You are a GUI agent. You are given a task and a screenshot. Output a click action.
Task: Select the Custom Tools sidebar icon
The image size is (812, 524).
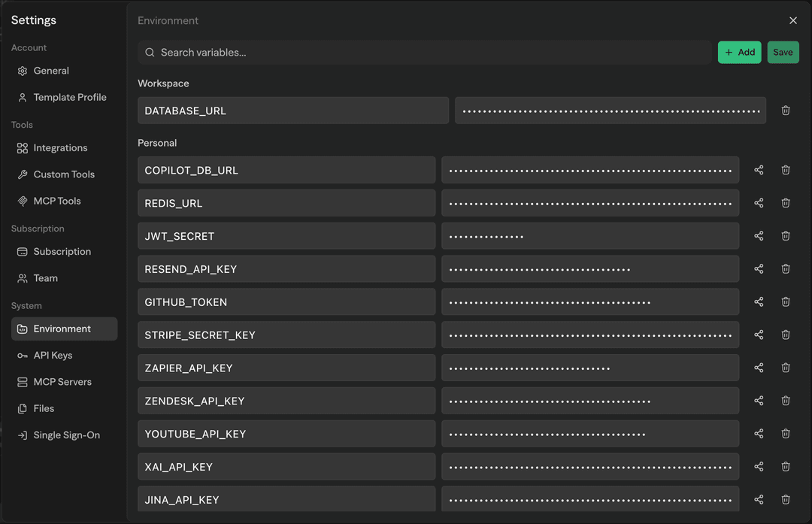tap(64, 174)
